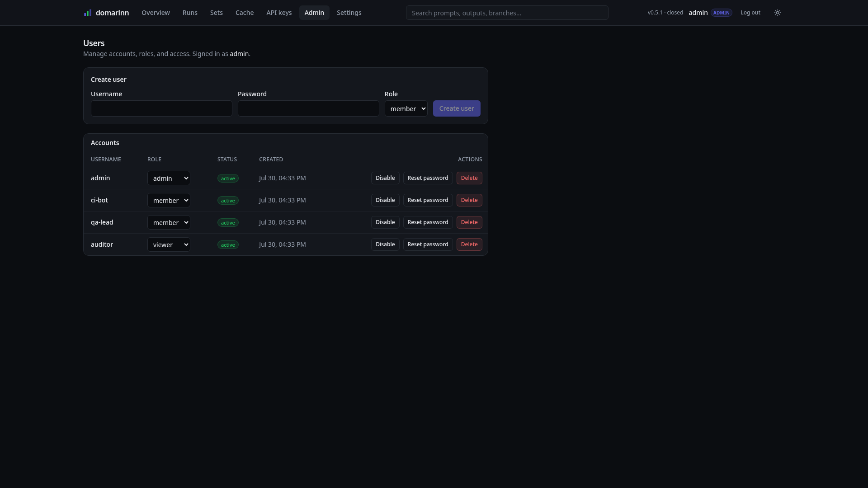
Task: Click the Users page heading
Action: [94, 43]
